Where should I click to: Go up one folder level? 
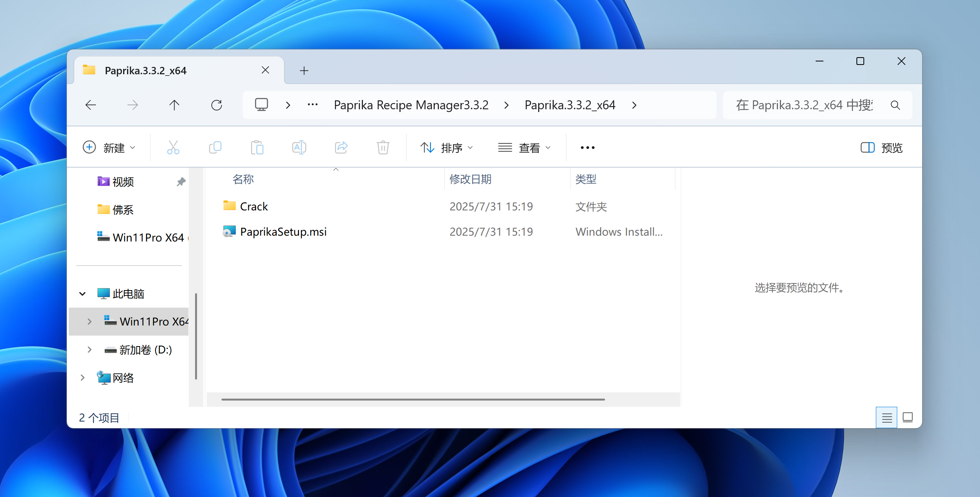(x=174, y=105)
